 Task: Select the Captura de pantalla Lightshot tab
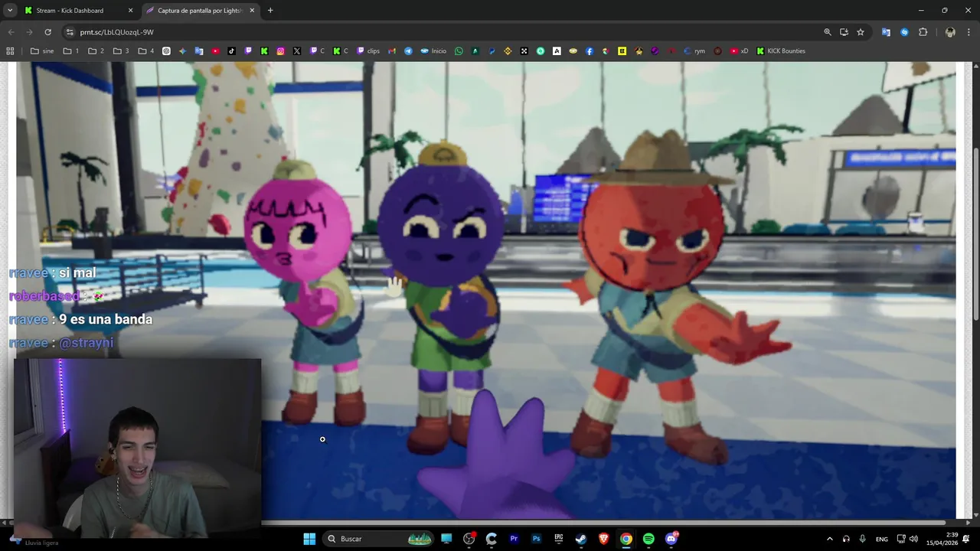click(x=199, y=11)
